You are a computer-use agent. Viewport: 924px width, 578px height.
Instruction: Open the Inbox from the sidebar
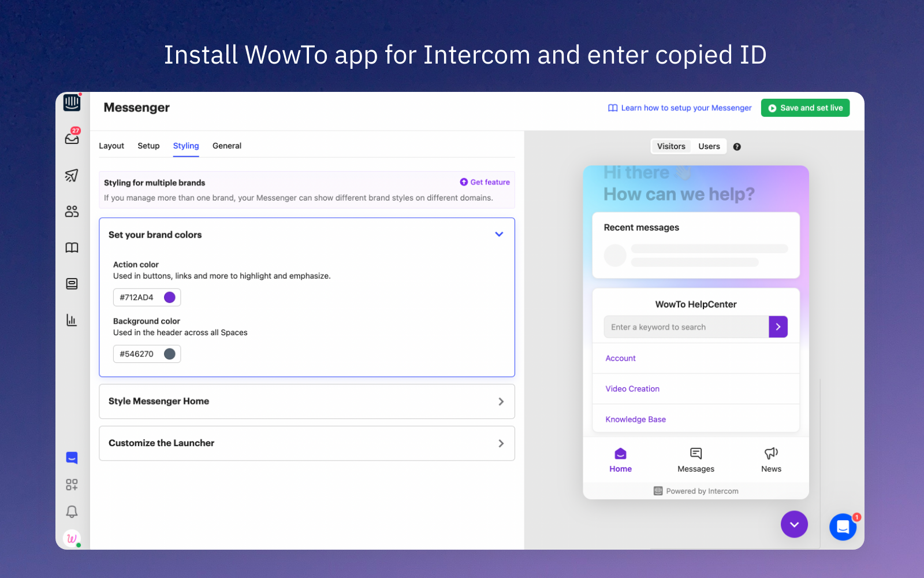[72, 138]
